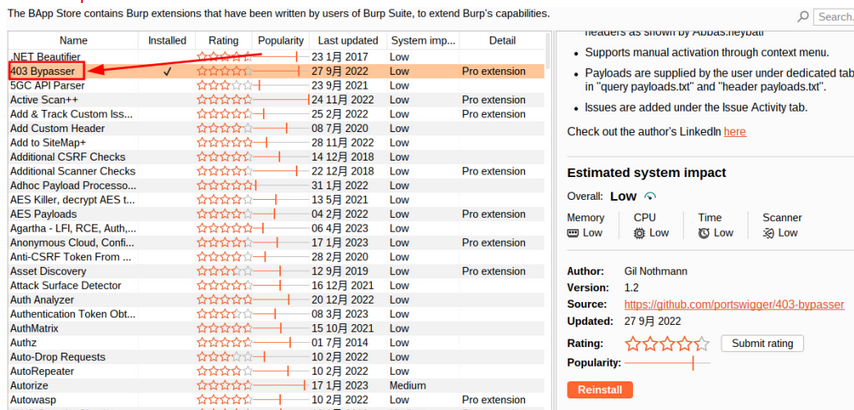Select the Add to SiteMap+ row

(x=276, y=143)
